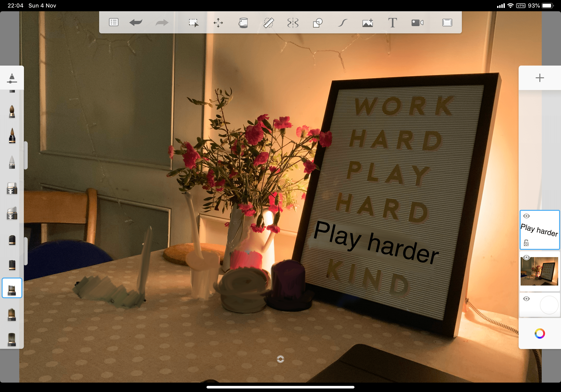The height and width of the screenshot is (392, 561).
Task: Select the rectangular Selection tool
Action: [194, 23]
